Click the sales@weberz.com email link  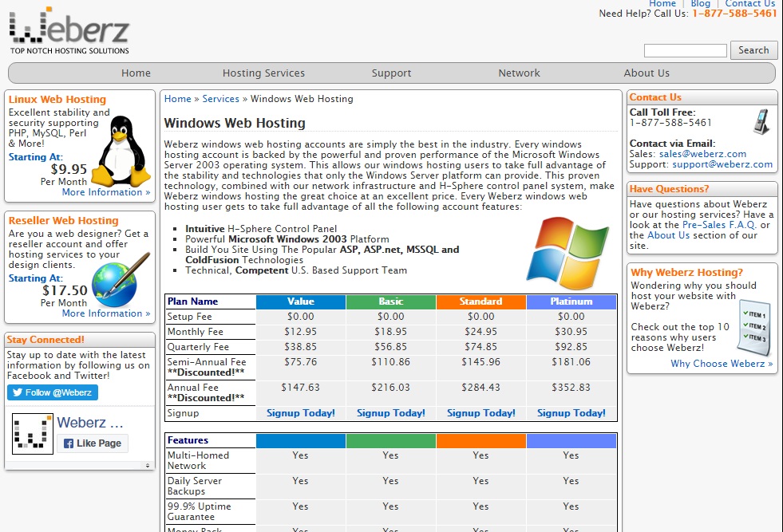pyautogui.click(x=702, y=154)
